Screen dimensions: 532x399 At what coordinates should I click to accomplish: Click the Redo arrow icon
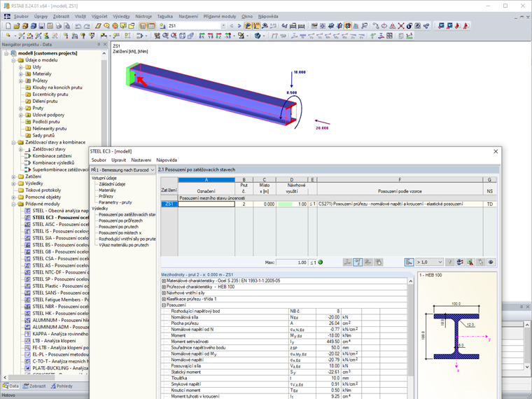(87, 26)
